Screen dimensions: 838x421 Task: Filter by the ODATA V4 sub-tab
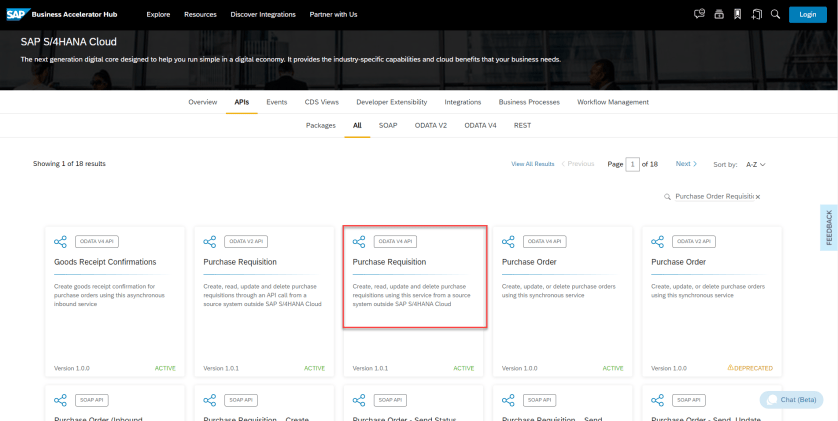480,126
